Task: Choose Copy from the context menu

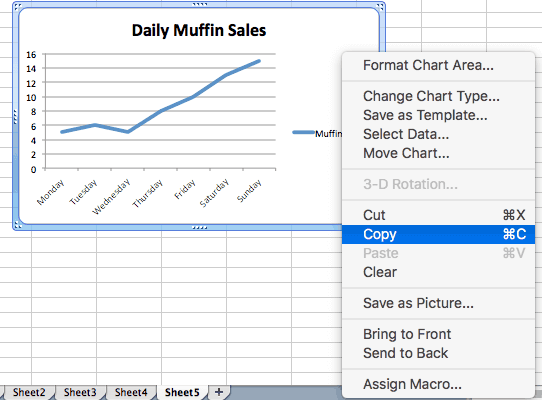Action: tap(438, 234)
